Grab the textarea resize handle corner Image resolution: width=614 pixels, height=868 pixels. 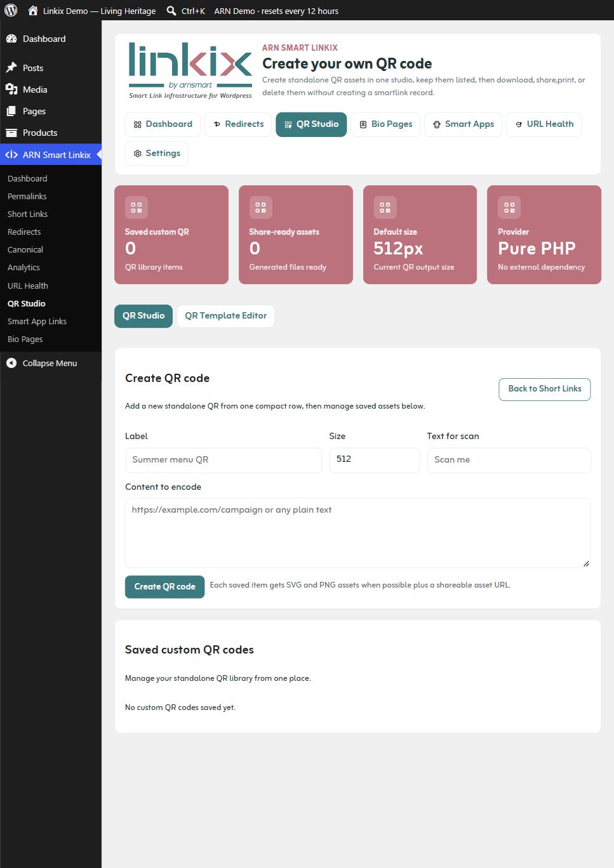(586, 563)
